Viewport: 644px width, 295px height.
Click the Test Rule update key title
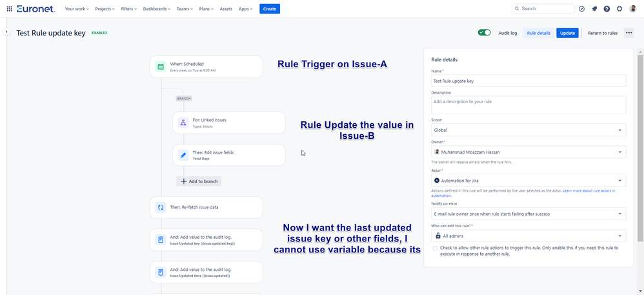click(x=51, y=33)
